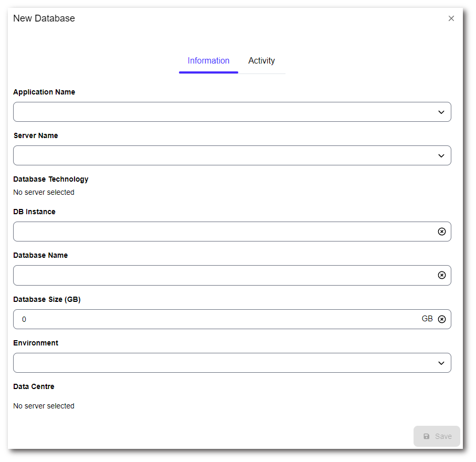Click the Application Name label

point(44,92)
